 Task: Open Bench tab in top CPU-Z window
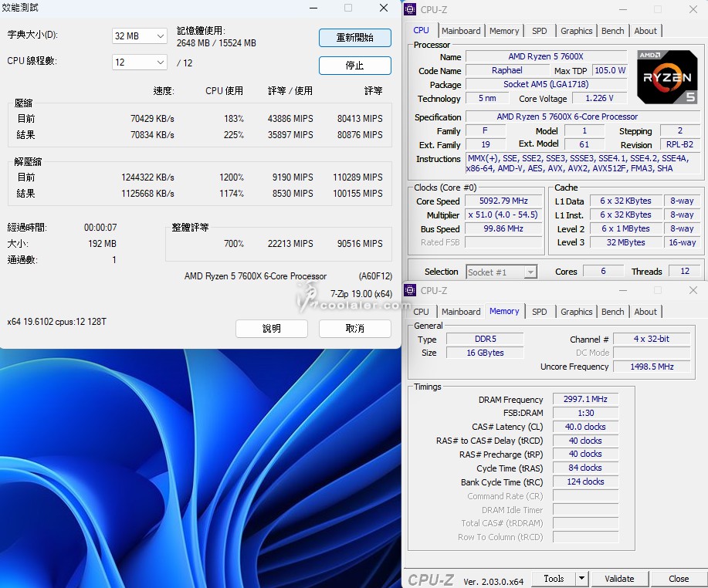click(613, 31)
